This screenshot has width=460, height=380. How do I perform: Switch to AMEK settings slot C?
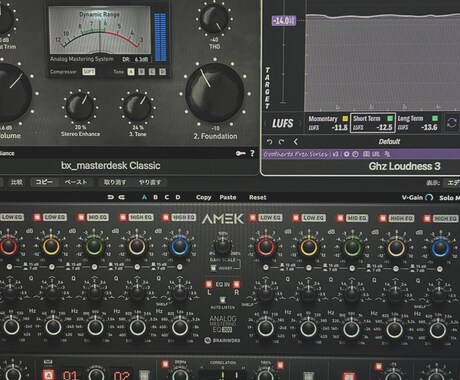pyautogui.click(x=167, y=197)
